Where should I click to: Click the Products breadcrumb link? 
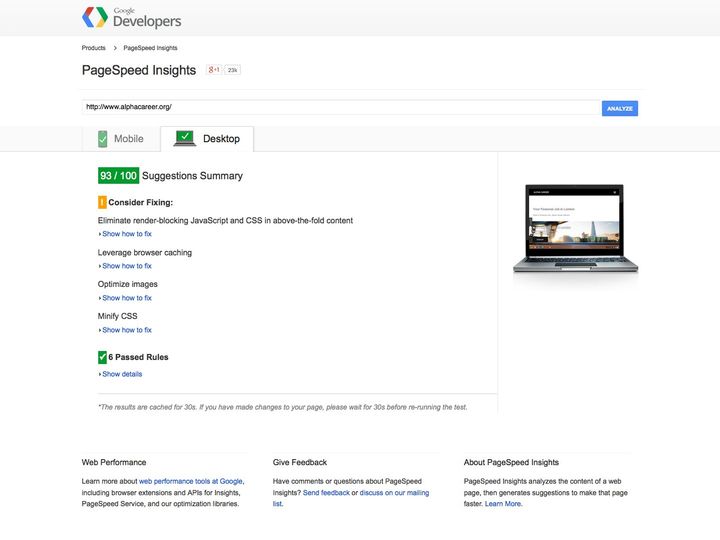coord(93,48)
